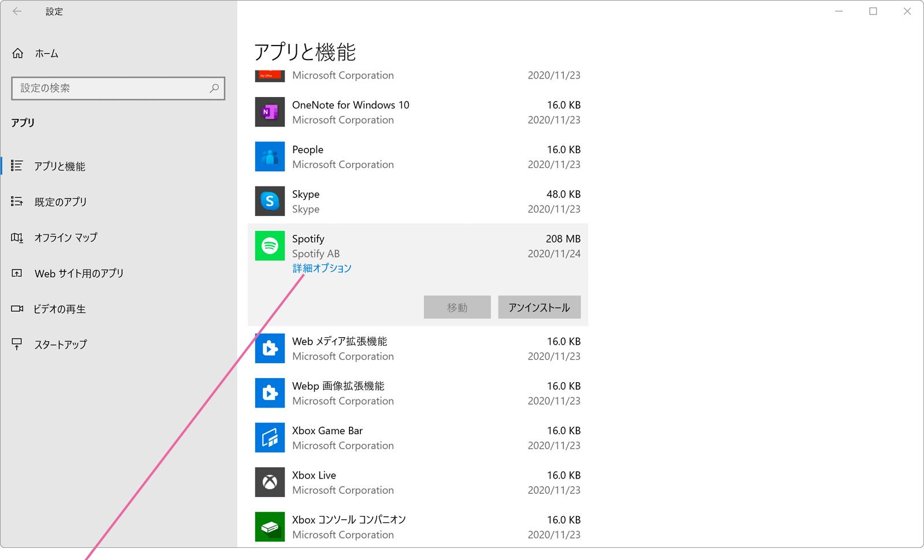Select the OneNote for Windows 10 entry name
The height and width of the screenshot is (560, 924).
click(x=351, y=105)
